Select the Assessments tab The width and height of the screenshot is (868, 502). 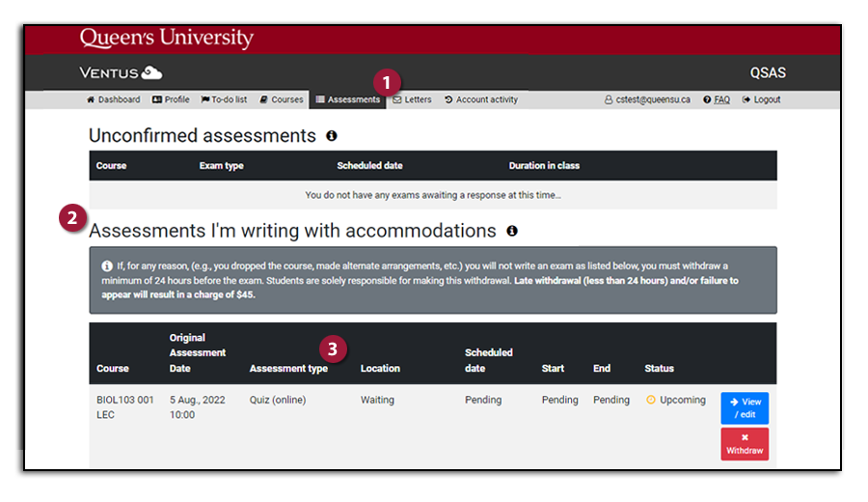tap(348, 99)
